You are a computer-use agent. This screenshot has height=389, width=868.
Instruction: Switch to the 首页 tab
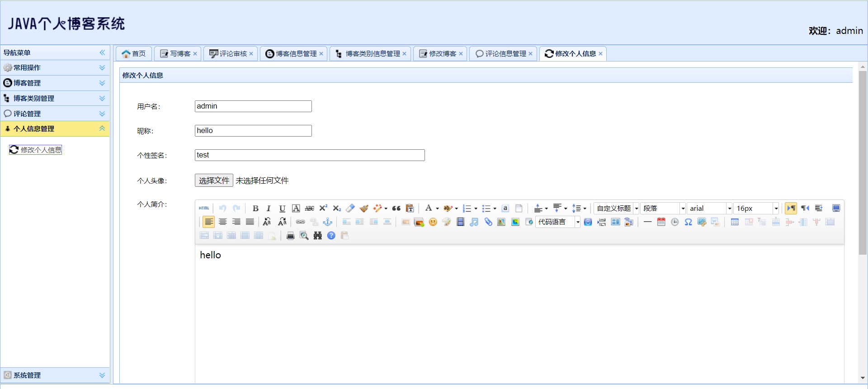coord(134,53)
